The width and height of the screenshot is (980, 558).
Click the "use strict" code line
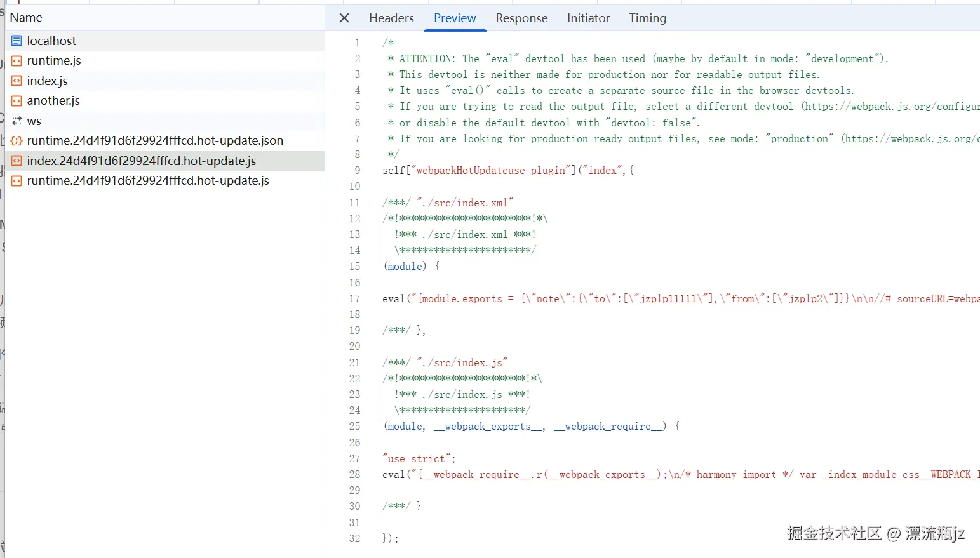[419, 458]
